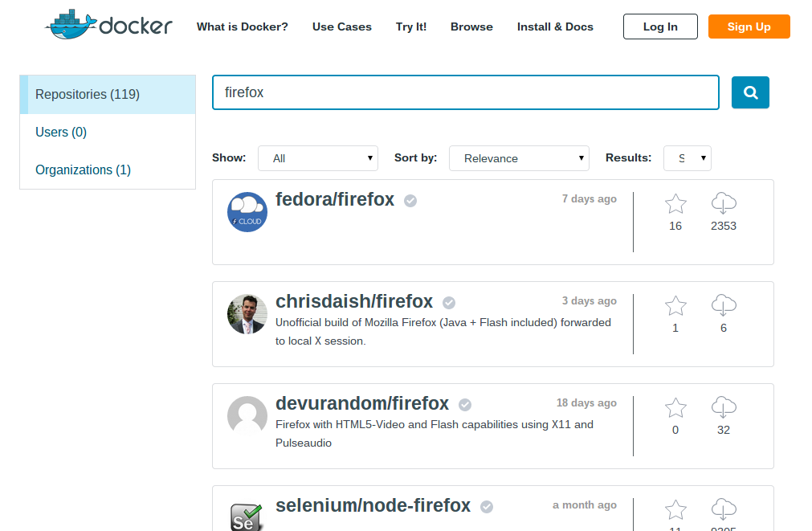Star the fedora/firefox repository

coord(675,203)
